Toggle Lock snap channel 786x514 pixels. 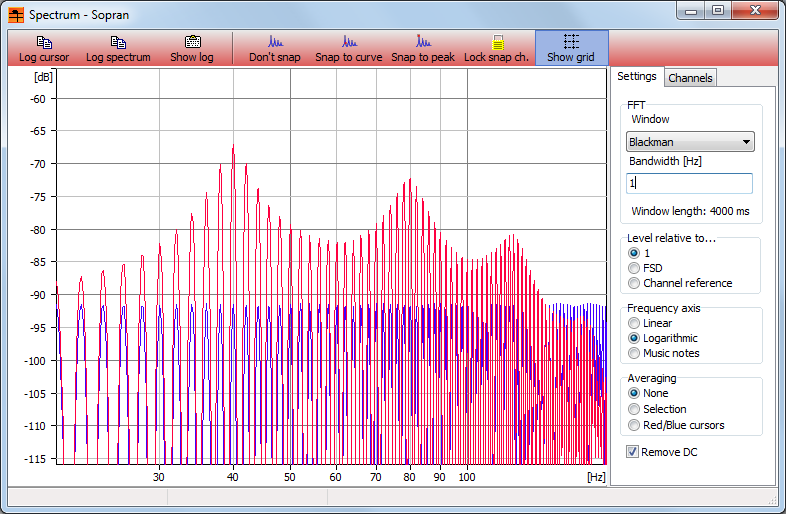pos(497,49)
